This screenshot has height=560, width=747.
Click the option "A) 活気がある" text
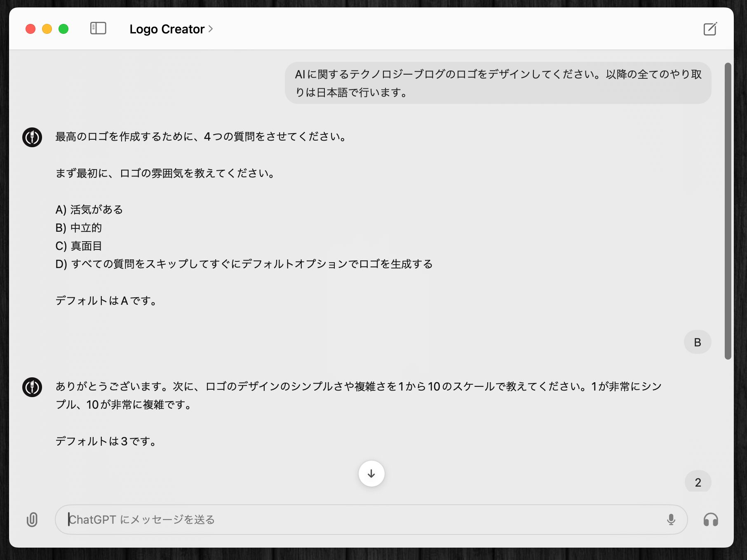[x=89, y=209]
